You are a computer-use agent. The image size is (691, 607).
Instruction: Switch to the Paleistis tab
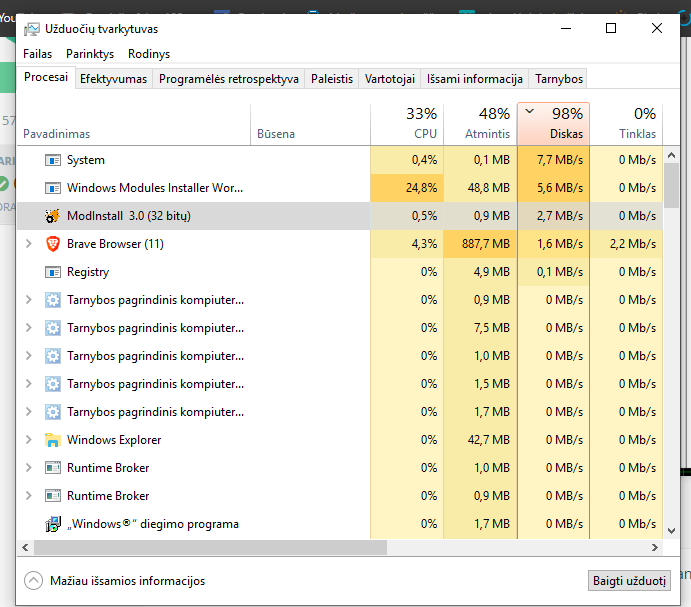332,79
